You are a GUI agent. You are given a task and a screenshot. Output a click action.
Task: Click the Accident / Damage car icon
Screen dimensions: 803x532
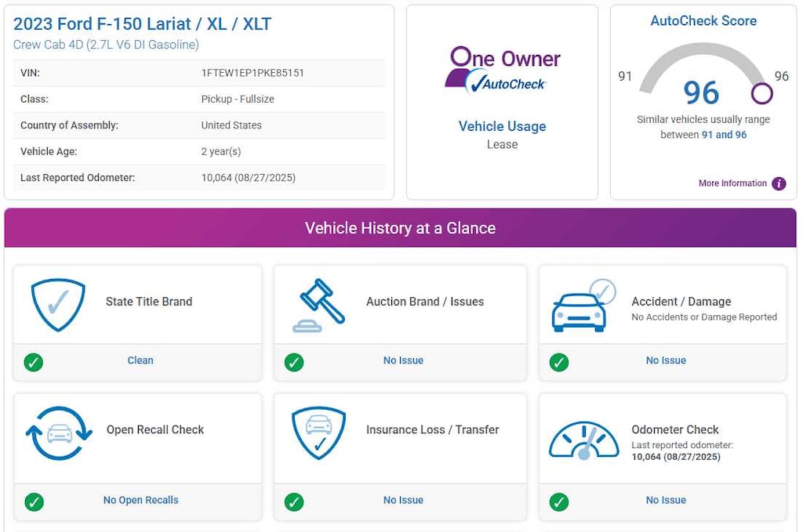pyautogui.click(x=582, y=306)
